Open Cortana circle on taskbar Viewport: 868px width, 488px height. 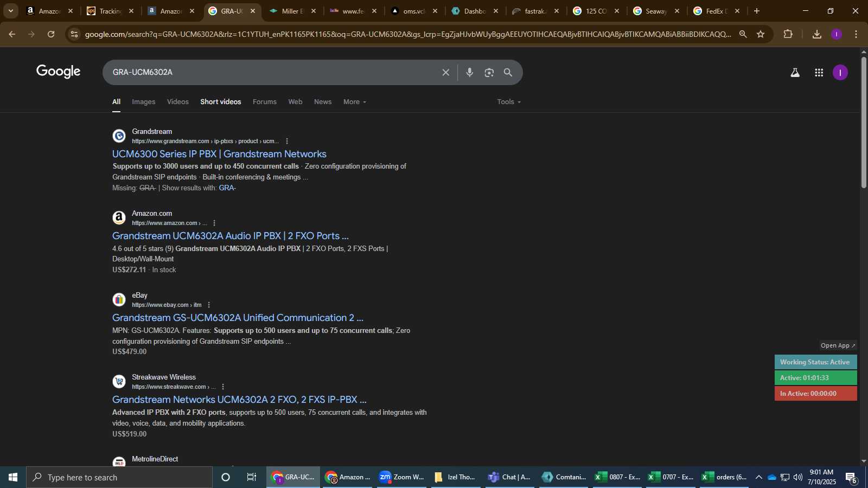pyautogui.click(x=226, y=477)
